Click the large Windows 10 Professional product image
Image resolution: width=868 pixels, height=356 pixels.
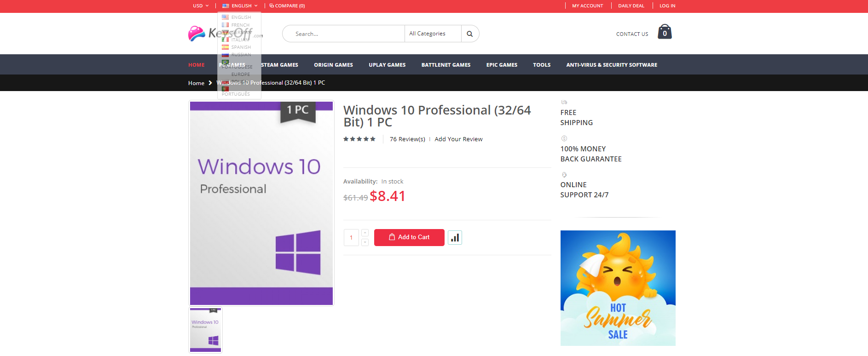pos(261,203)
